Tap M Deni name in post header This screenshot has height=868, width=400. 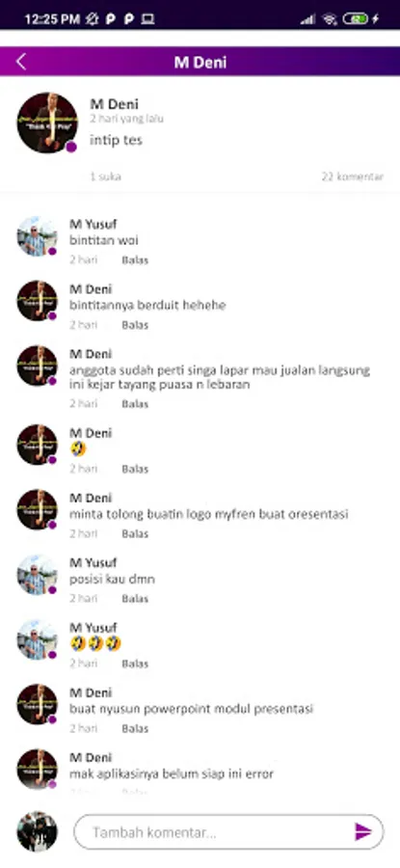tap(114, 104)
